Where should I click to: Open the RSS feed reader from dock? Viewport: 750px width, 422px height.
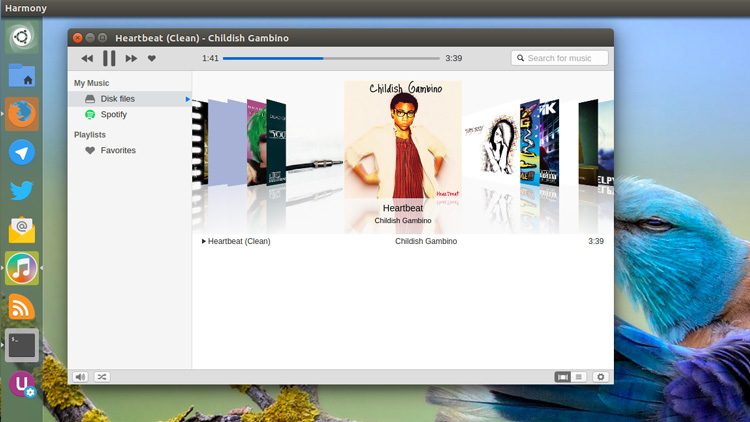coord(22,307)
